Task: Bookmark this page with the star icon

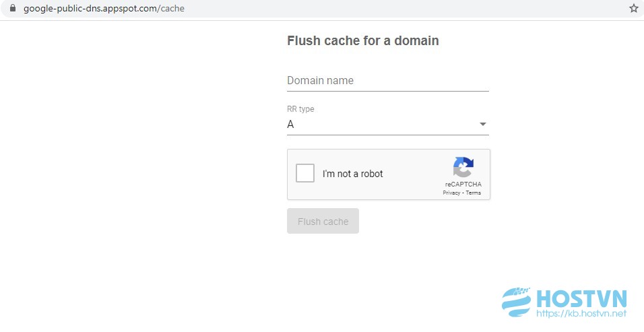Action: pos(634,8)
